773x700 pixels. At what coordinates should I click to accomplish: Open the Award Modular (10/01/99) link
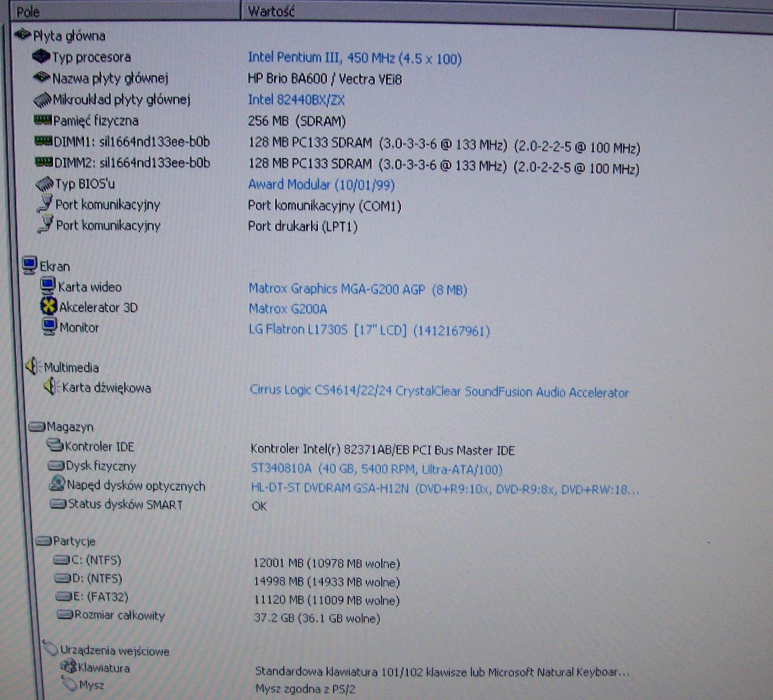[x=321, y=184]
